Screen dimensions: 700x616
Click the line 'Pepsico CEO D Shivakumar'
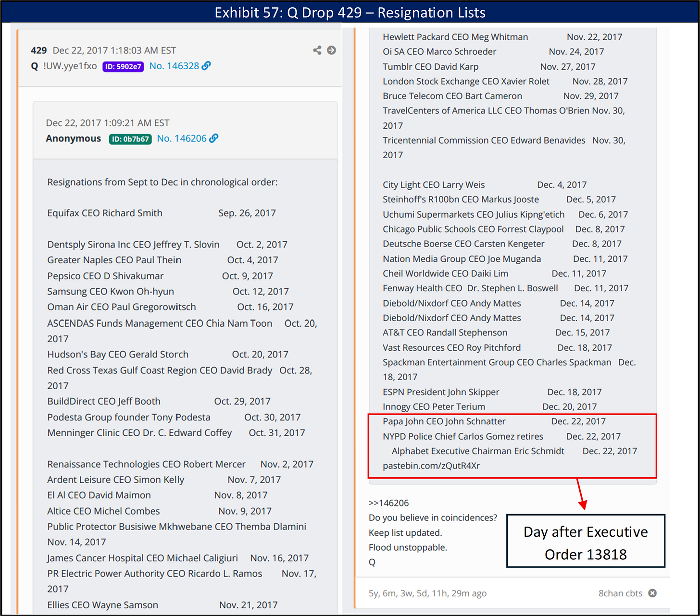point(105,276)
